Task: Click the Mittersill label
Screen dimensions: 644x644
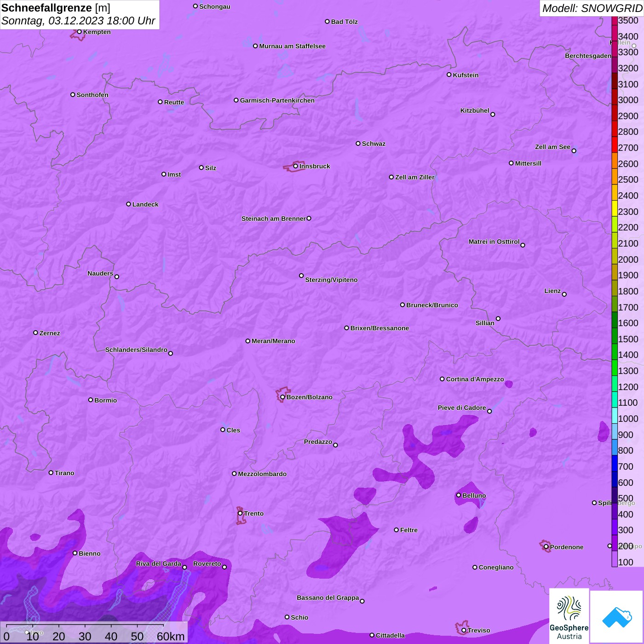Action: coord(528,163)
